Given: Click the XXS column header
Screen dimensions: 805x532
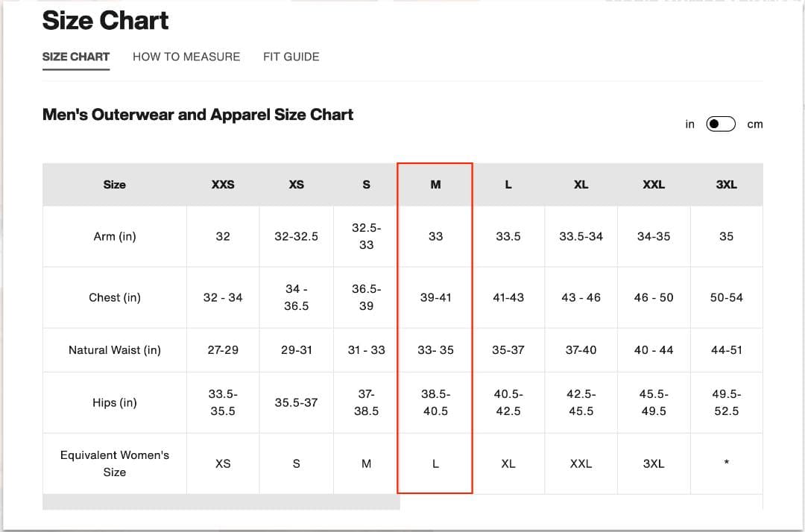Looking at the screenshot, I should click(223, 185).
